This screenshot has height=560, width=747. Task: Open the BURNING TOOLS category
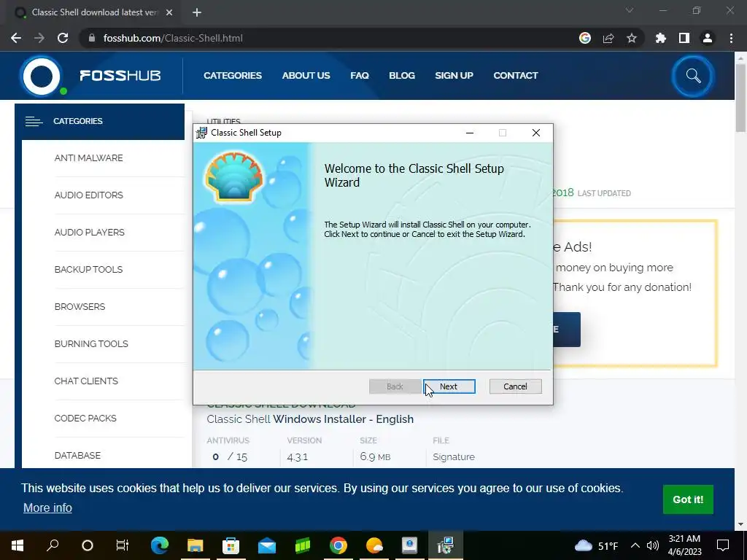pyautogui.click(x=91, y=344)
